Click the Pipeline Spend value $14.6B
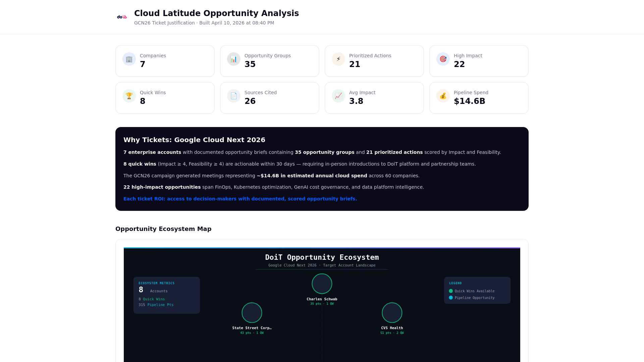Image resolution: width=644 pixels, height=362 pixels. (x=469, y=101)
